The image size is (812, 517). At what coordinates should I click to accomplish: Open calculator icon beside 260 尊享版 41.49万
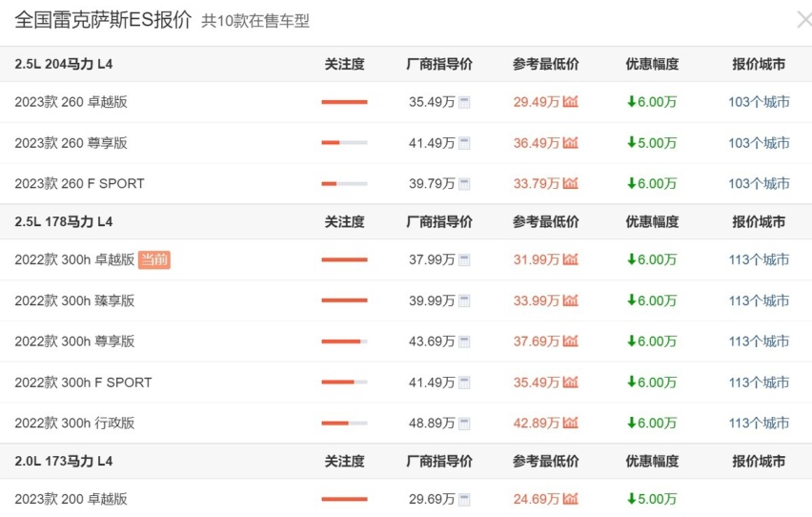[x=464, y=143]
